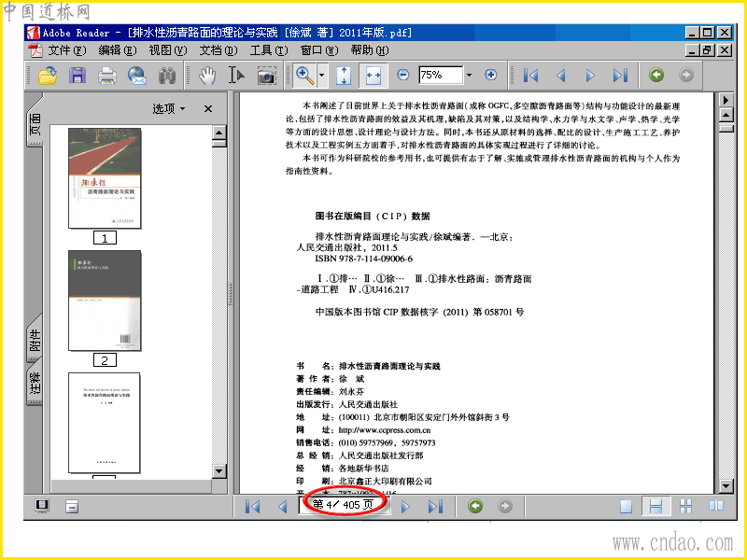747x560 pixels.
Task: Activate the Zoom In magnifier tool
Action: 304,76
